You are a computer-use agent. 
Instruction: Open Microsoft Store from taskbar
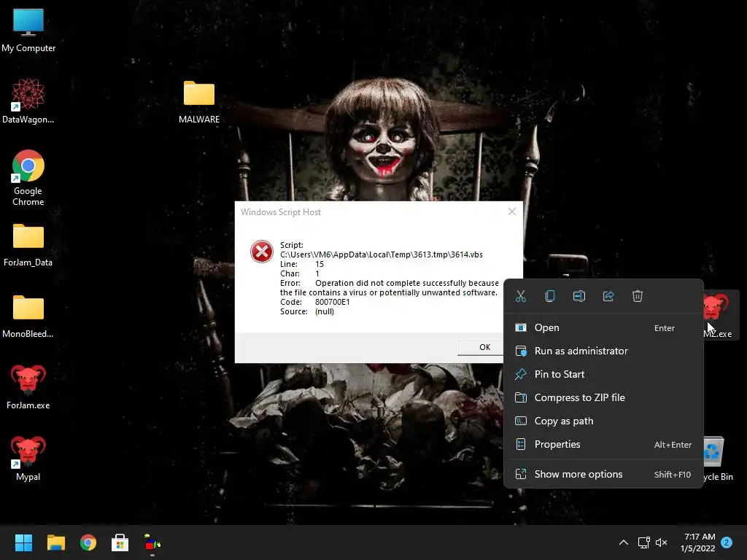(x=120, y=542)
